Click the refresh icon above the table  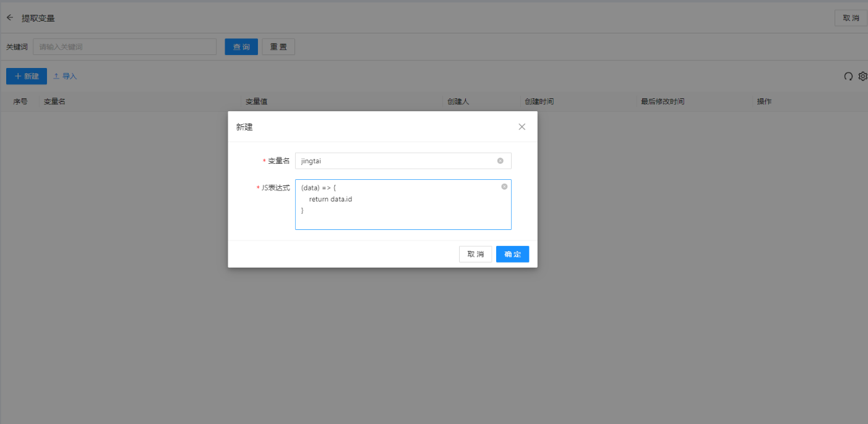click(848, 77)
